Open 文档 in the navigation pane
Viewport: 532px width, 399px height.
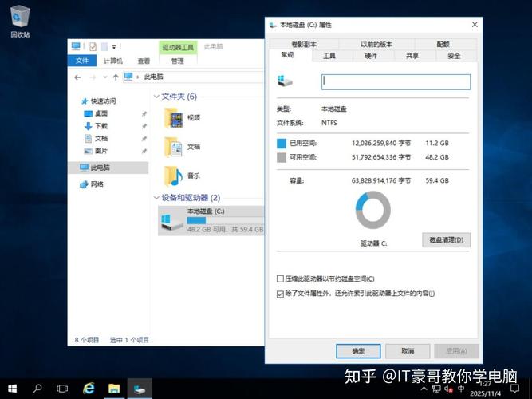pyautogui.click(x=101, y=139)
